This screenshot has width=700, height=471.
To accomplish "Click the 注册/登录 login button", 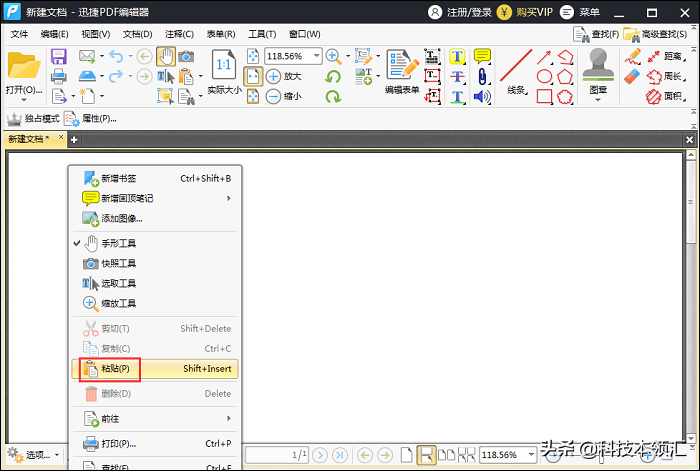I will [460, 12].
